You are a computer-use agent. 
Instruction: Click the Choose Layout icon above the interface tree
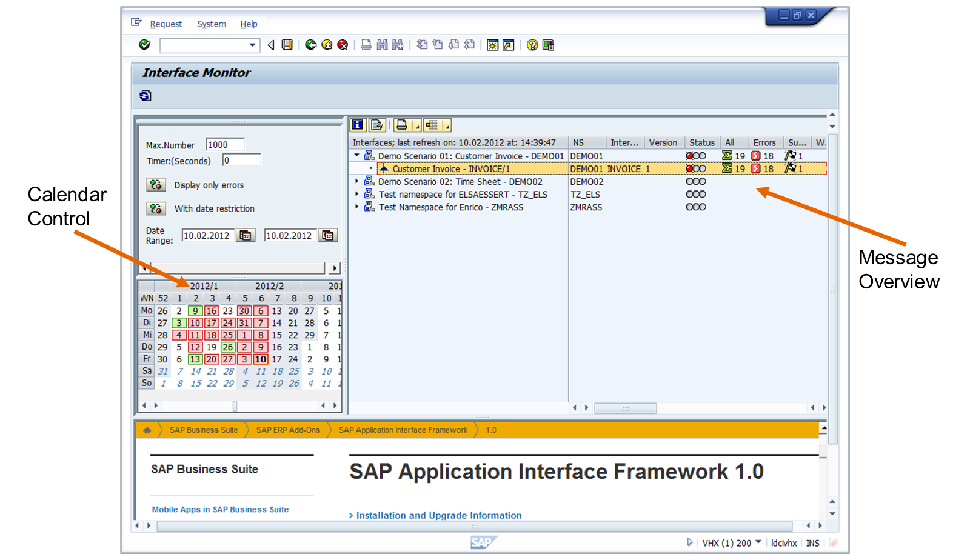click(x=377, y=125)
